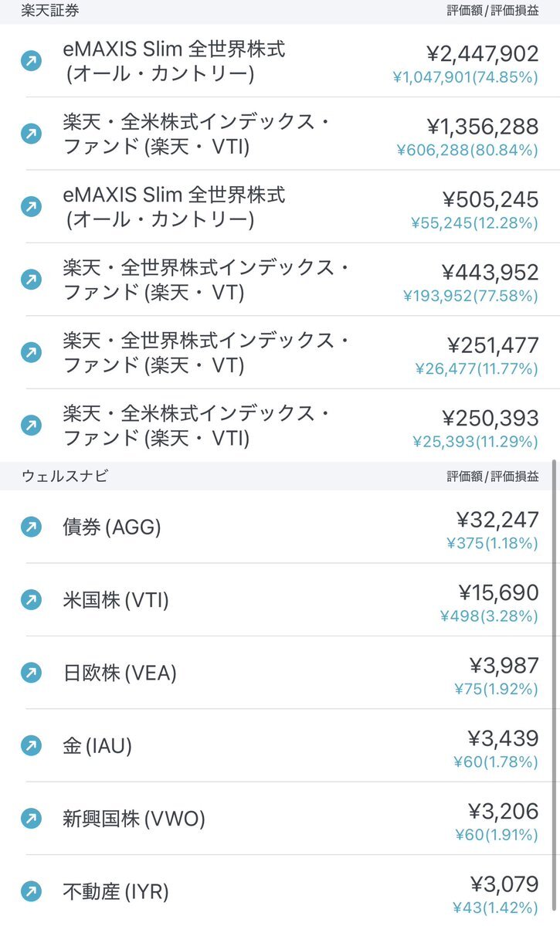Viewport: 560px width, 926px height.
Task: Select the ウェルスナビ section header
Action: point(280,476)
